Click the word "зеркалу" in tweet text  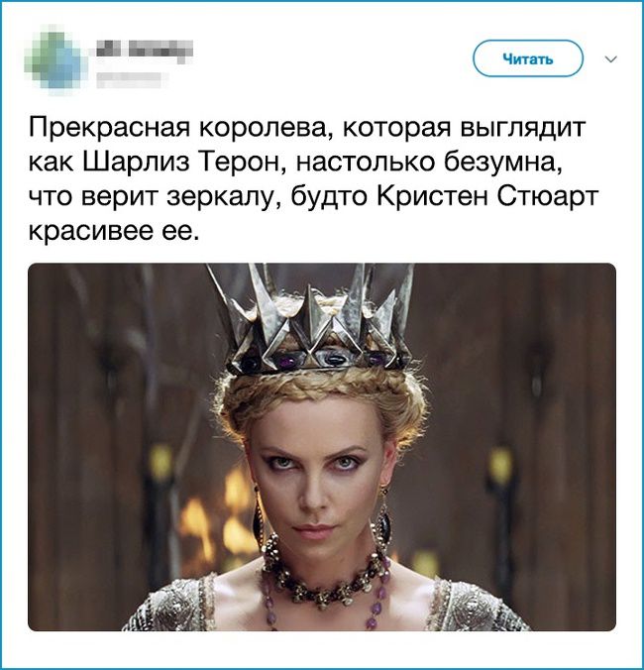coord(220,196)
